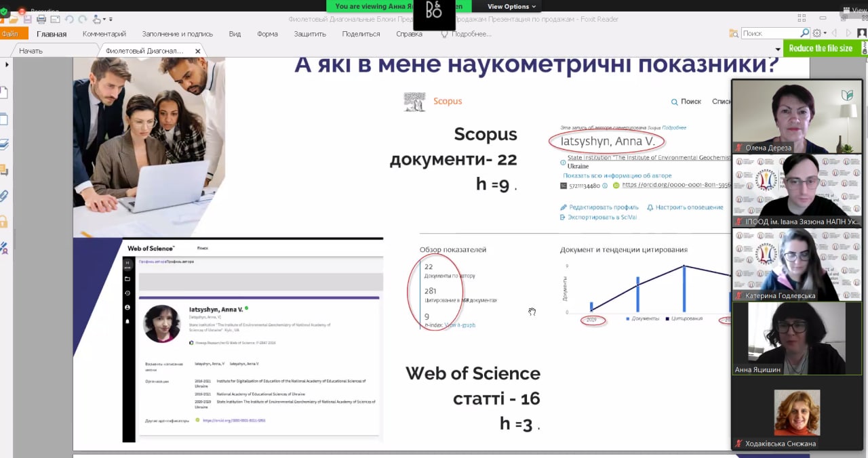This screenshot has height=458, width=868.
Task: Open the Zoom View Options dropdown
Action: [511, 6]
